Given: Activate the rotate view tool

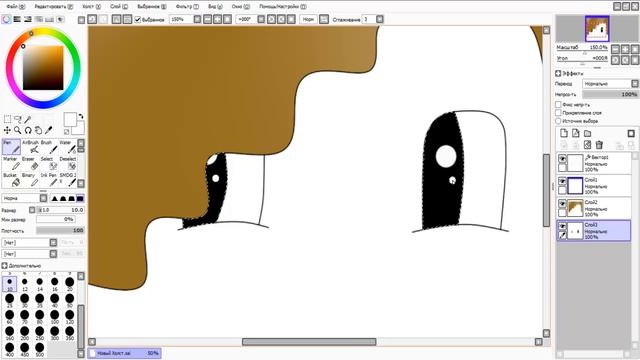Looking at the screenshot, I should click(x=28, y=130).
